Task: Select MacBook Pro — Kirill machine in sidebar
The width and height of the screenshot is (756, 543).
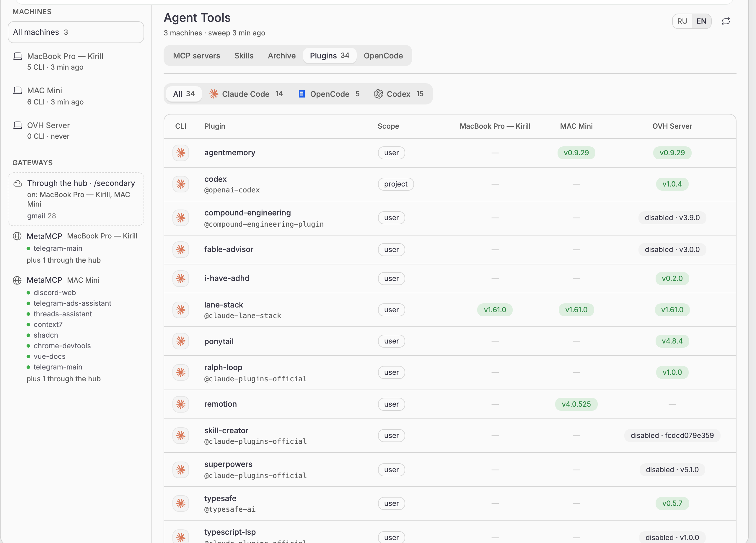Action: (x=76, y=62)
